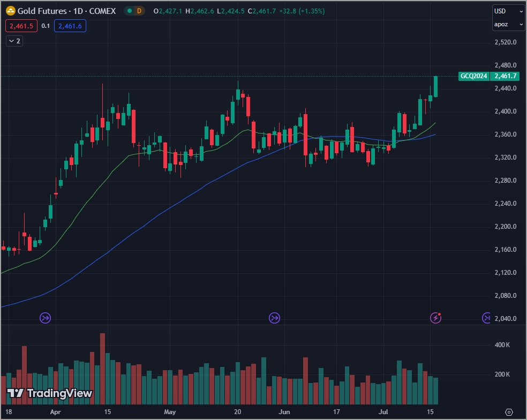Viewport: 527px width, 420px height.
Task: Open chart settings hexagon icon at bottom right
Action: tap(509, 412)
